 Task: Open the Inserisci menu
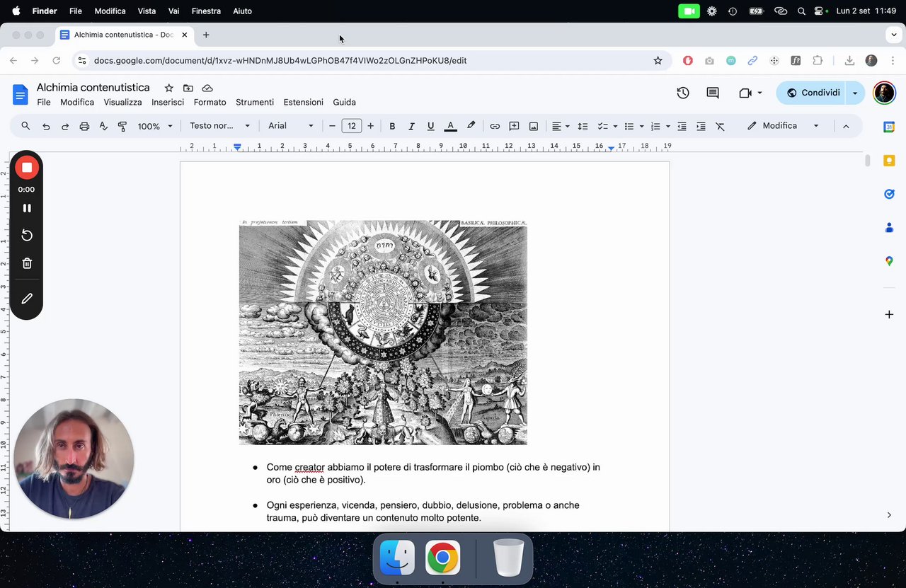(168, 102)
